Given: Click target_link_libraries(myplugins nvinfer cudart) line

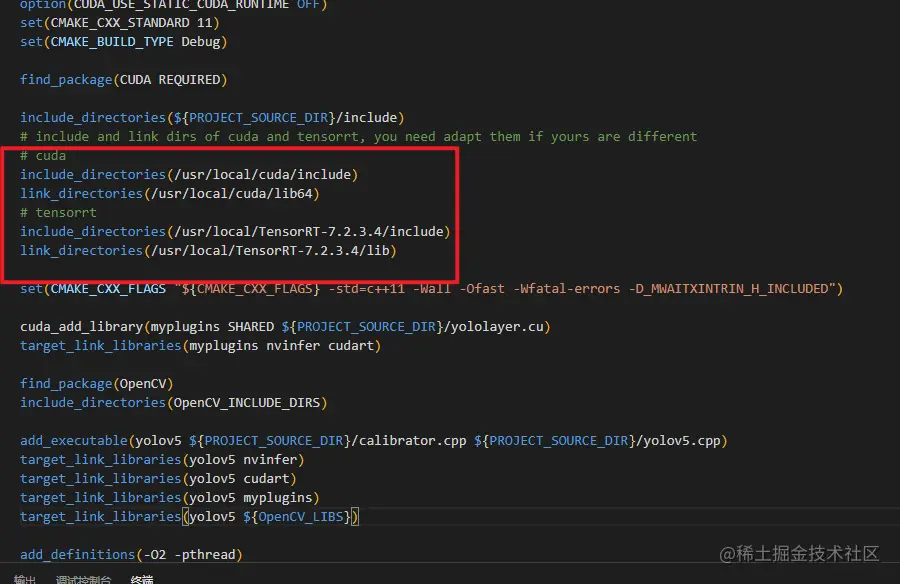Looking at the screenshot, I should (x=200, y=346).
